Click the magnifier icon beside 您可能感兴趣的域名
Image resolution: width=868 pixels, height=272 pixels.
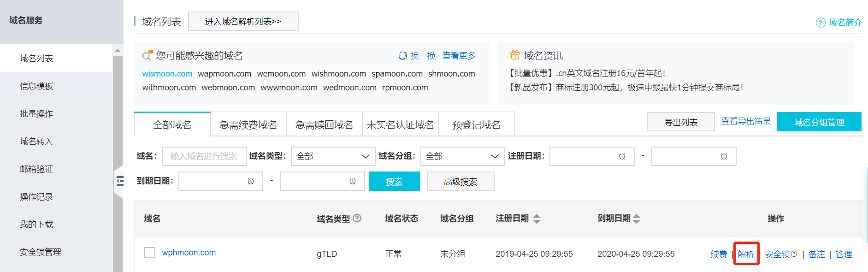click(x=148, y=55)
